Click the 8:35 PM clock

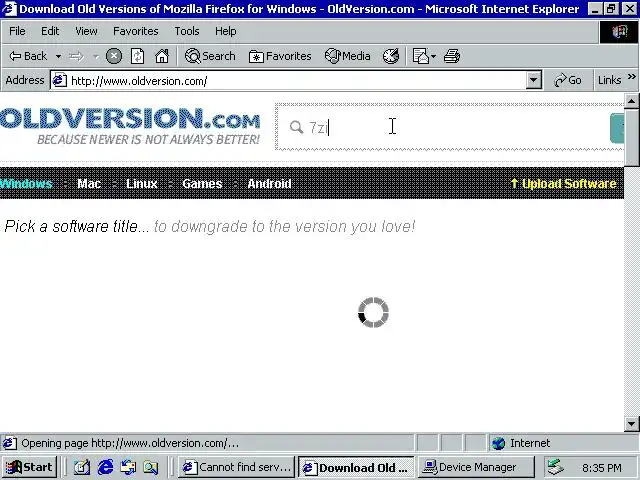tap(602, 467)
